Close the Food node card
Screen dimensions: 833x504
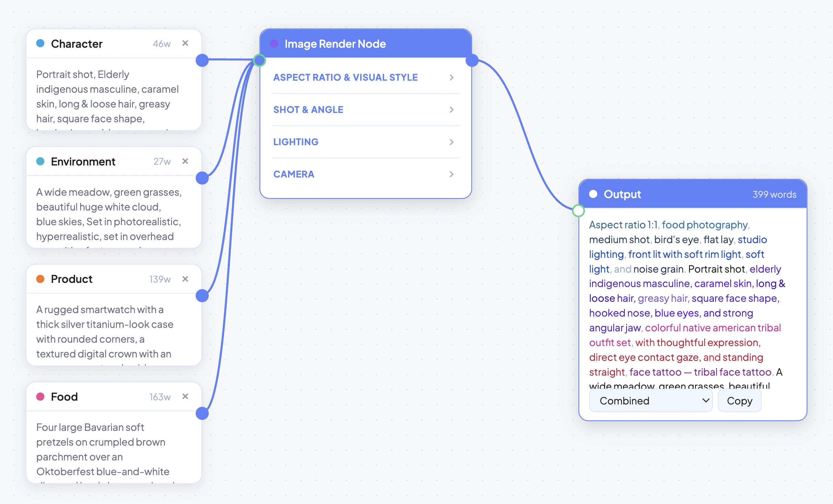(185, 397)
